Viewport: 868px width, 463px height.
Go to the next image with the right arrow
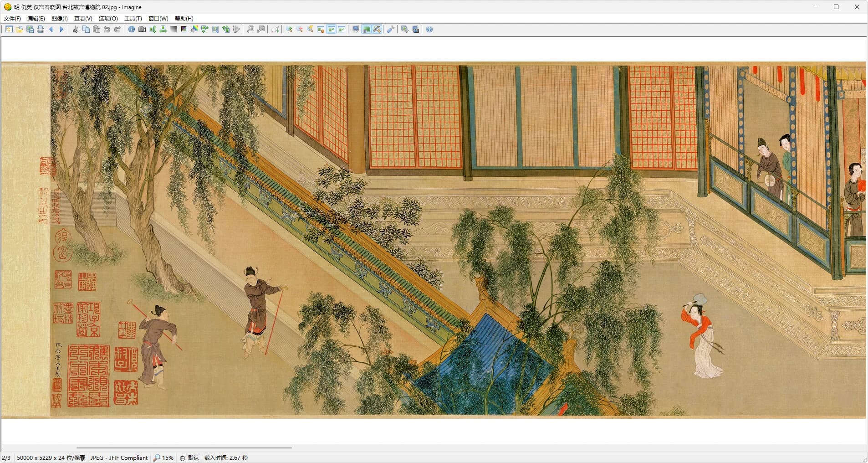tap(61, 30)
